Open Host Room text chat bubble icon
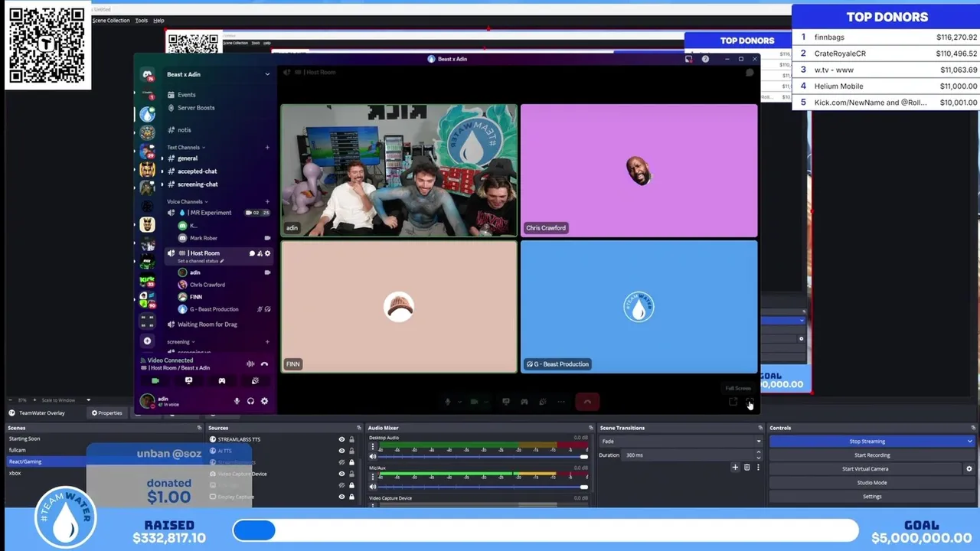The width and height of the screenshot is (980, 551). 252,253
